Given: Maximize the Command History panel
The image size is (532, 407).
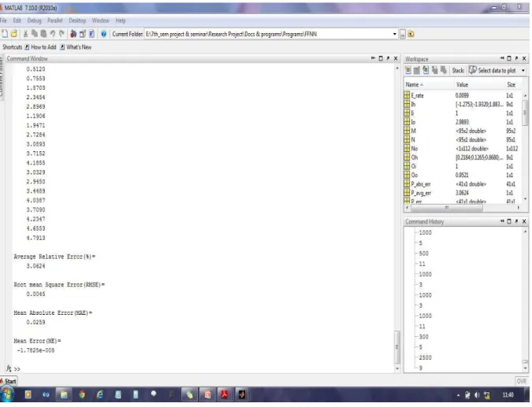Looking at the screenshot, I should tap(509, 221).
